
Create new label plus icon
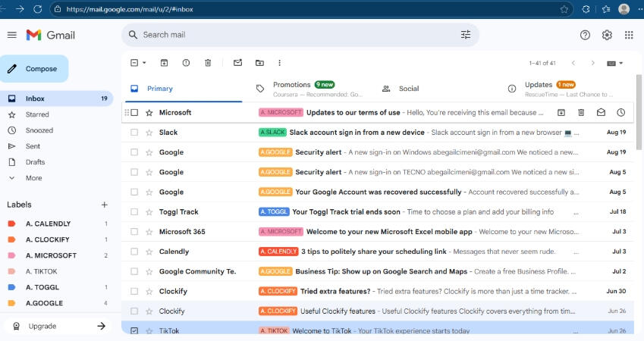105,205
